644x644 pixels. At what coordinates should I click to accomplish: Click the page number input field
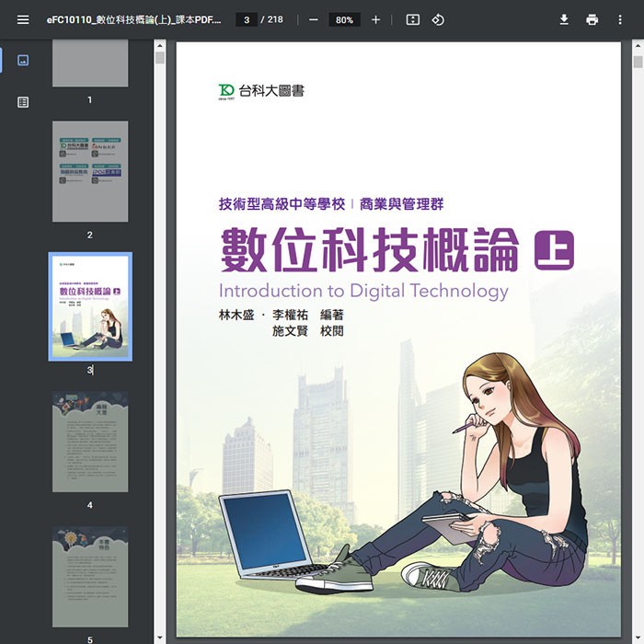pyautogui.click(x=247, y=19)
